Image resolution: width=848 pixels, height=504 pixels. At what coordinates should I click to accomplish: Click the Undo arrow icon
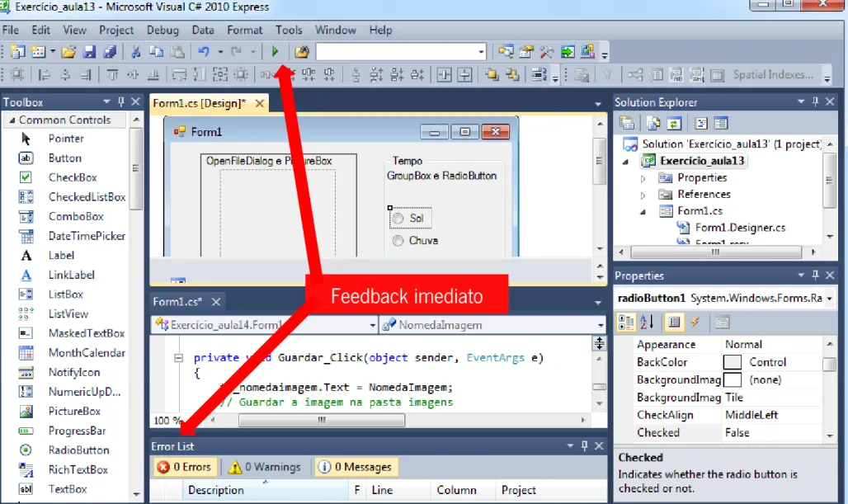pos(204,52)
